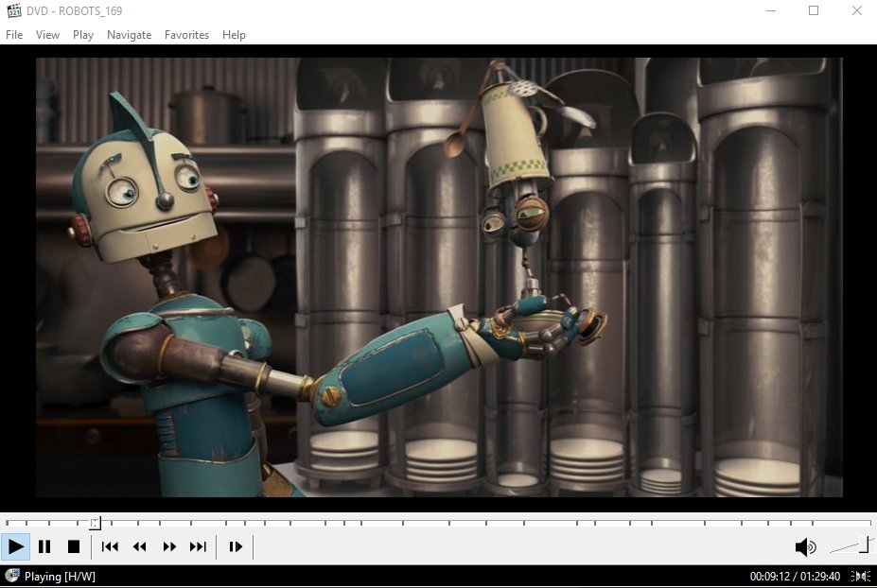877x588 pixels.
Task: Click the playback time display 00:09:12
Action: 771,575
